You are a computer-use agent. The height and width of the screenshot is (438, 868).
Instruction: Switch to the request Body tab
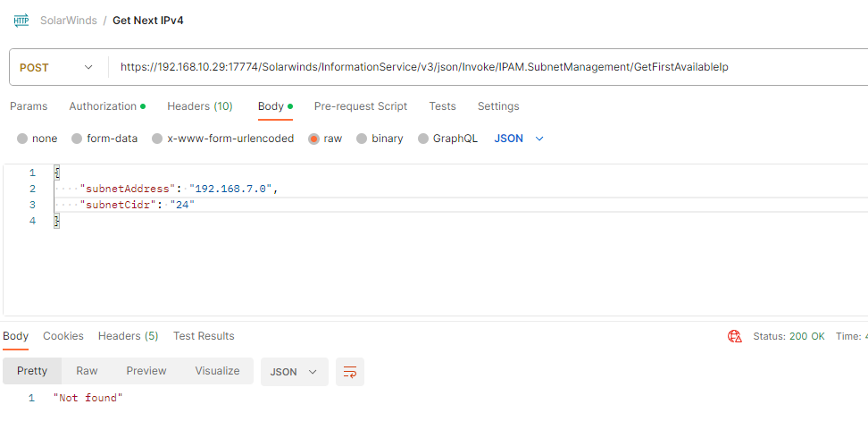(x=275, y=106)
